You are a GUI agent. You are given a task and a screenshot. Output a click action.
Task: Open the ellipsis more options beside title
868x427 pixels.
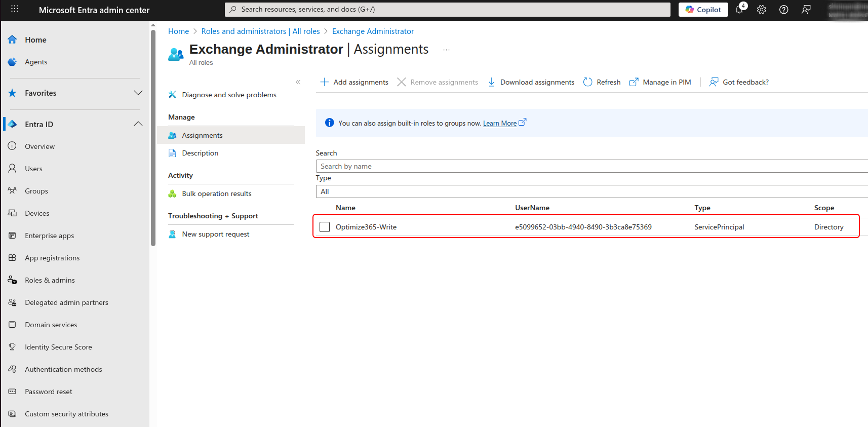(x=446, y=50)
